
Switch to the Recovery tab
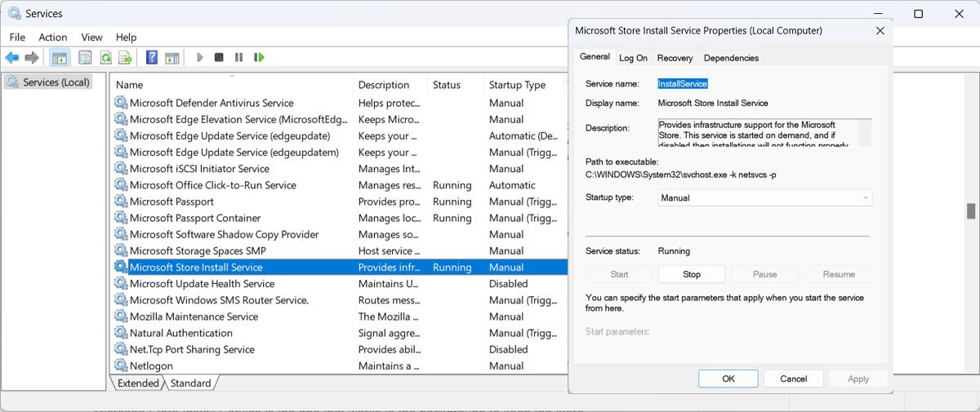(675, 58)
